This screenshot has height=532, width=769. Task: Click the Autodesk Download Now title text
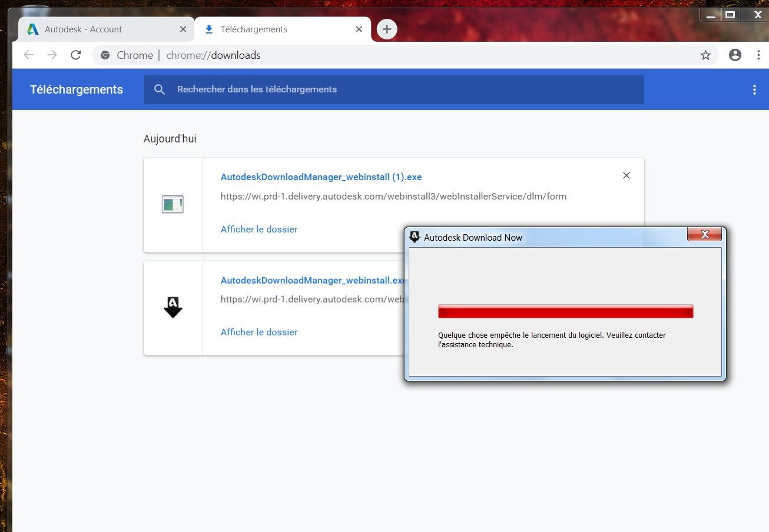[473, 238]
